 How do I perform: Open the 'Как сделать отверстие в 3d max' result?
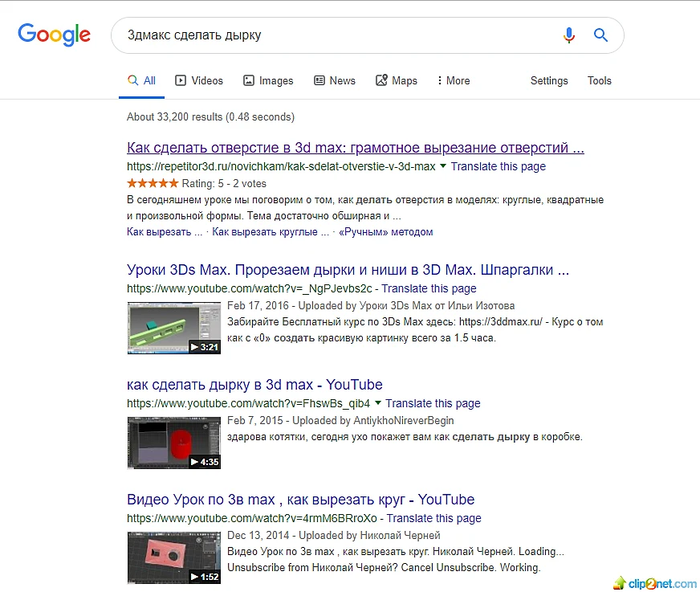(x=356, y=148)
